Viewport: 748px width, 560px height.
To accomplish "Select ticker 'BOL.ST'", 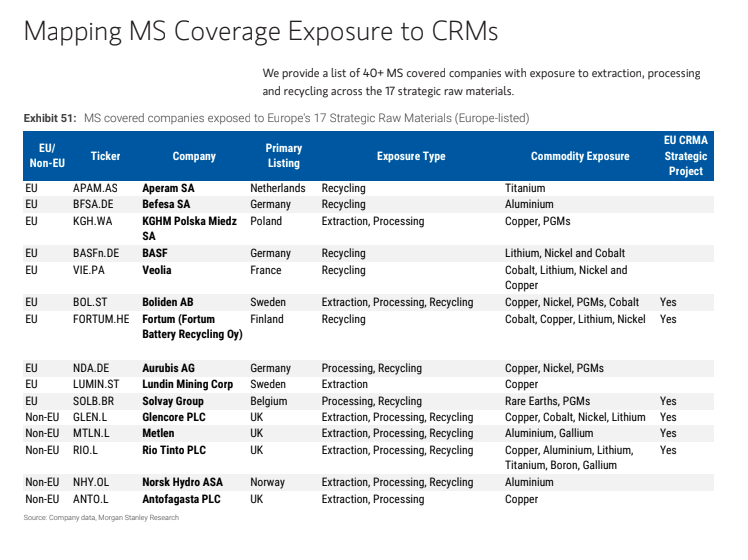I will click(x=90, y=302).
